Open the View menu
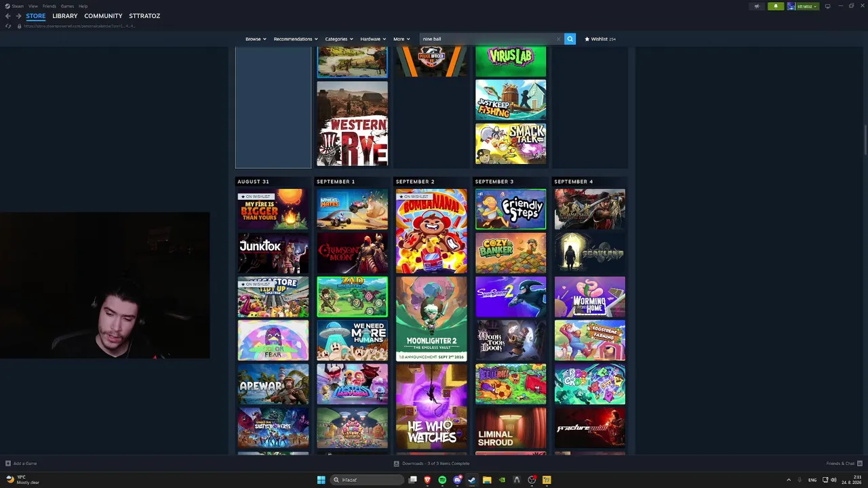The height and width of the screenshot is (488, 868). coord(33,6)
